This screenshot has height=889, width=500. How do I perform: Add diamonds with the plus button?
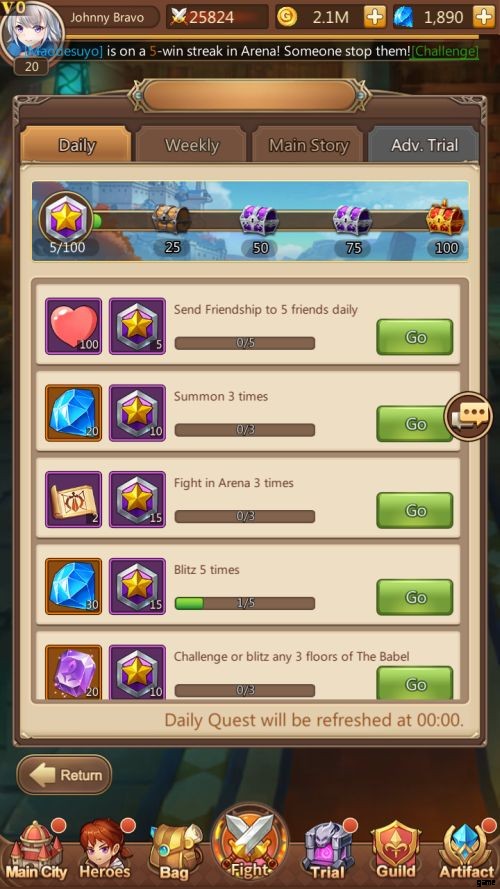[484, 17]
